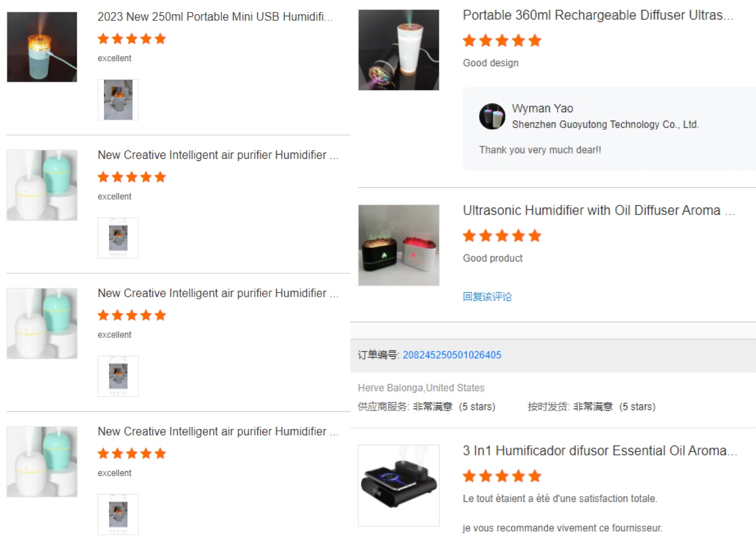Image resolution: width=756 pixels, height=543 pixels.
Task: Click the star rating under Ultrasonic Humidifier review
Action: [x=502, y=236]
